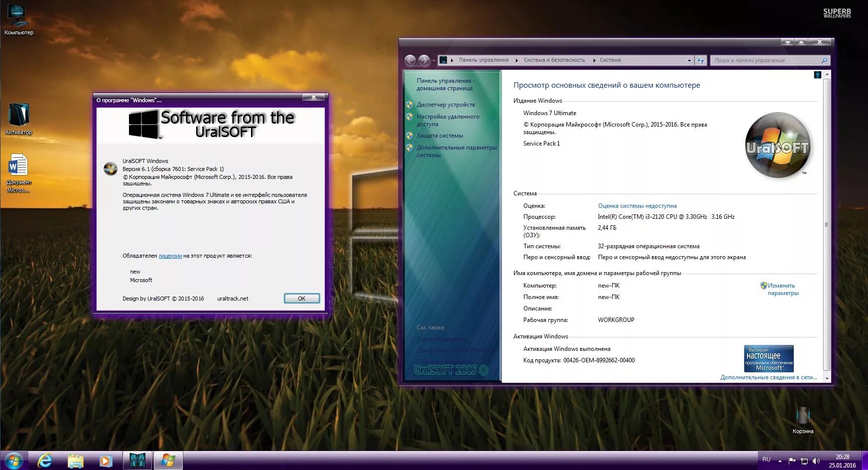Click the shield icon beside Защита системы
Screen dimensions: 868x470
[x=409, y=136]
